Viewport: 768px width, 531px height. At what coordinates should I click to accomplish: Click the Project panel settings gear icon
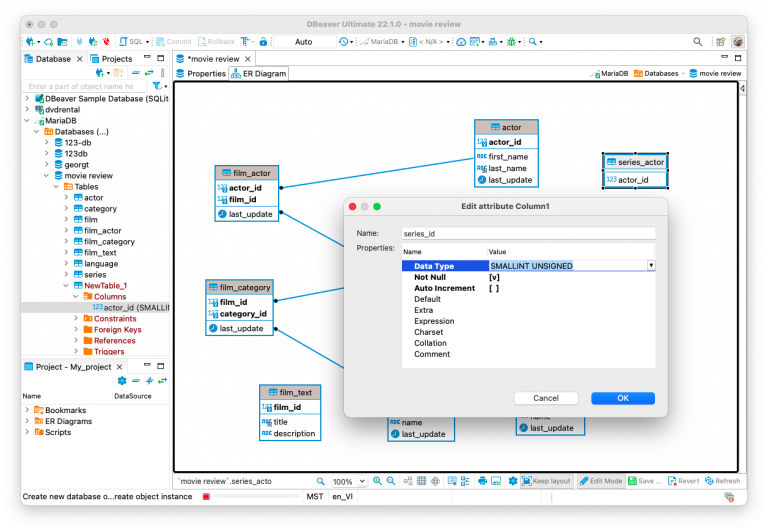tap(122, 381)
